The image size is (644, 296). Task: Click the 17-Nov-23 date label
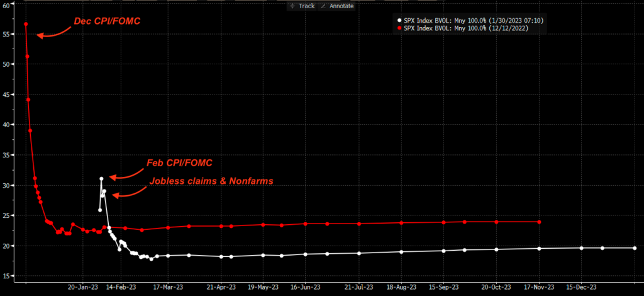(x=539, y=287)
